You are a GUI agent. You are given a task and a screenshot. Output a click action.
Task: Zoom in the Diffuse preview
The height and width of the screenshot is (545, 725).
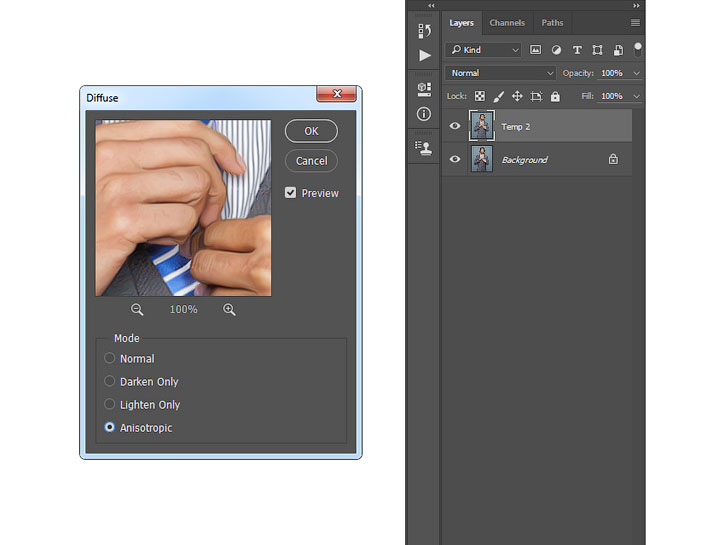(x=229, y=309)
